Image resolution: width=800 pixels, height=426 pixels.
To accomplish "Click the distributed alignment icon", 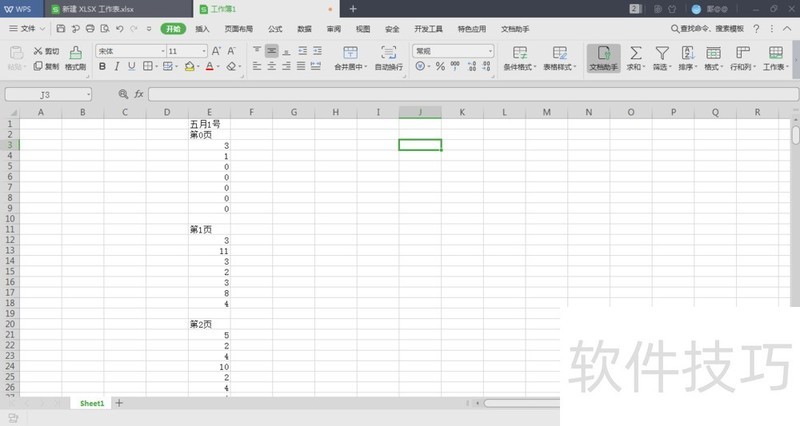I will [316, 66].
